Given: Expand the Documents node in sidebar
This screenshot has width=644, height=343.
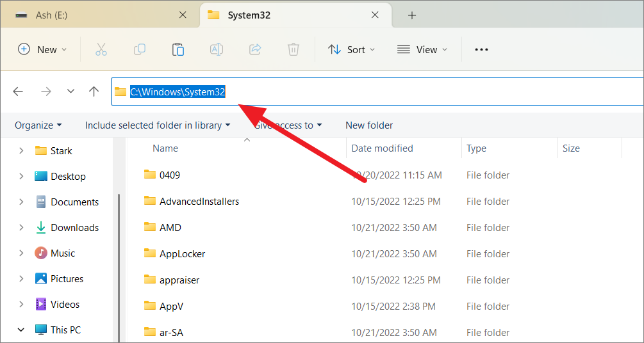Looking at the screenshot, I should point(21,202).
